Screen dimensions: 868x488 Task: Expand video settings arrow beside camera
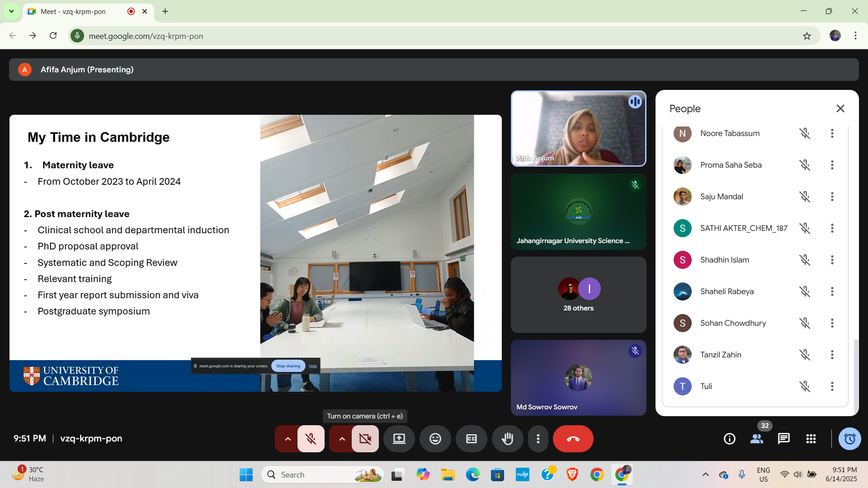pos(342,439)
